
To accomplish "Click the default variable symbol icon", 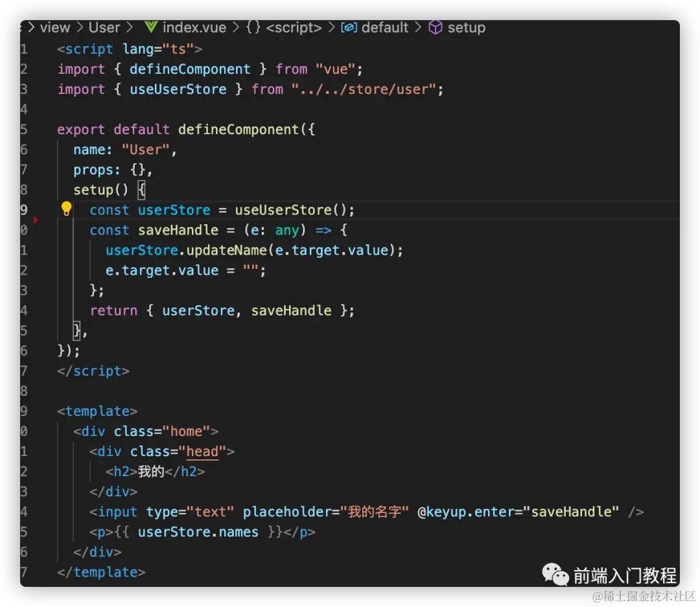I will [x=349, y=28].
